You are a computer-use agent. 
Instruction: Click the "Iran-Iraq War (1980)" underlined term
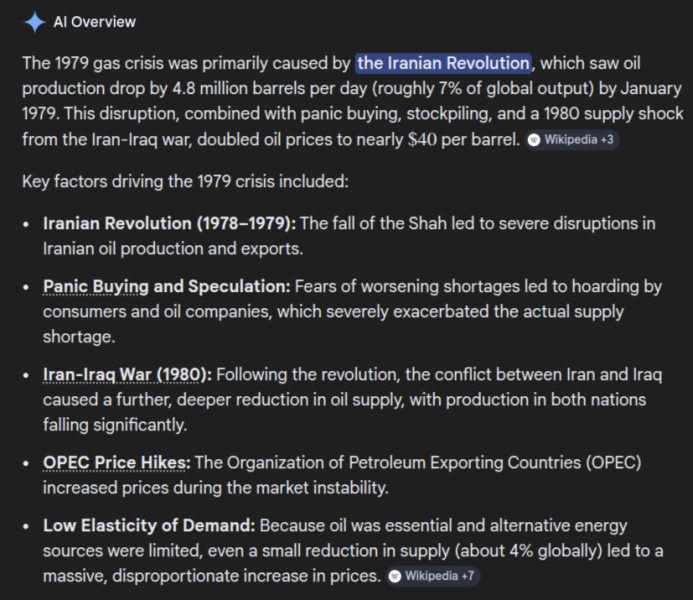[x=127, y=375]
